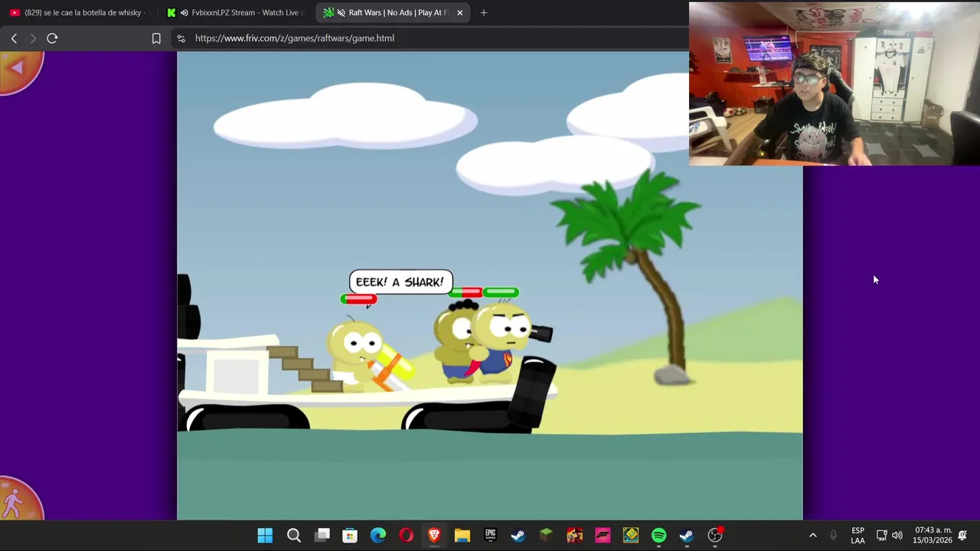
Task: Open Microsoft Edge from the taskbar
Action: tap(378, 536)
